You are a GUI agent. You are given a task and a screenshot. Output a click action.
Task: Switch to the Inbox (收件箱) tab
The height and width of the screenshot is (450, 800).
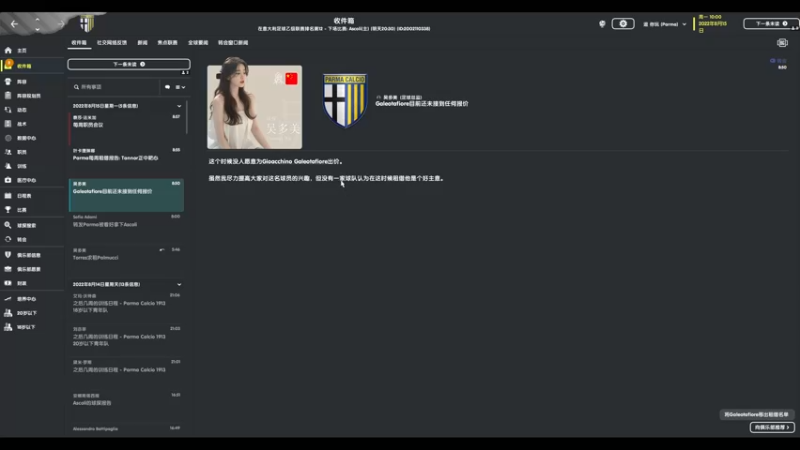pos(79,43)
